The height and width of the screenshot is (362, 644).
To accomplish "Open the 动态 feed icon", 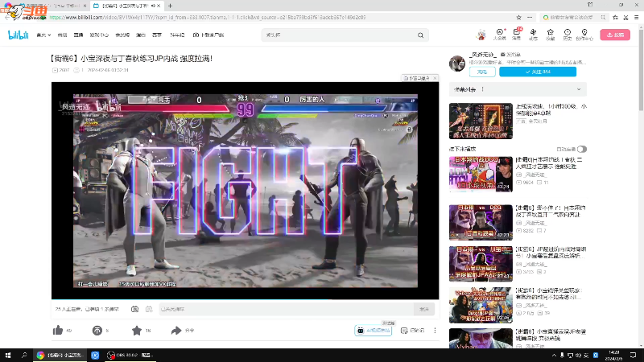I will click(533, 35).
